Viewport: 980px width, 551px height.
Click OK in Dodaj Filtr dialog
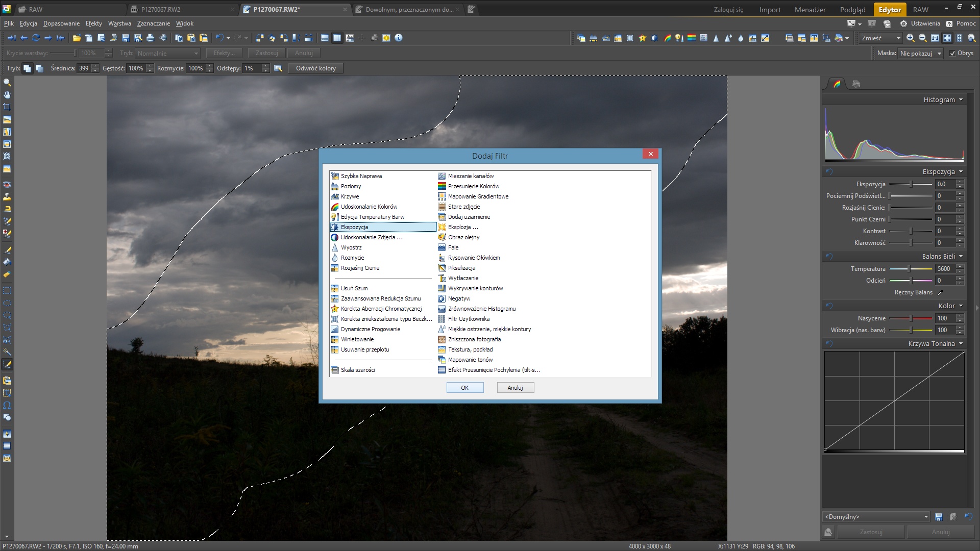(464, 388)
